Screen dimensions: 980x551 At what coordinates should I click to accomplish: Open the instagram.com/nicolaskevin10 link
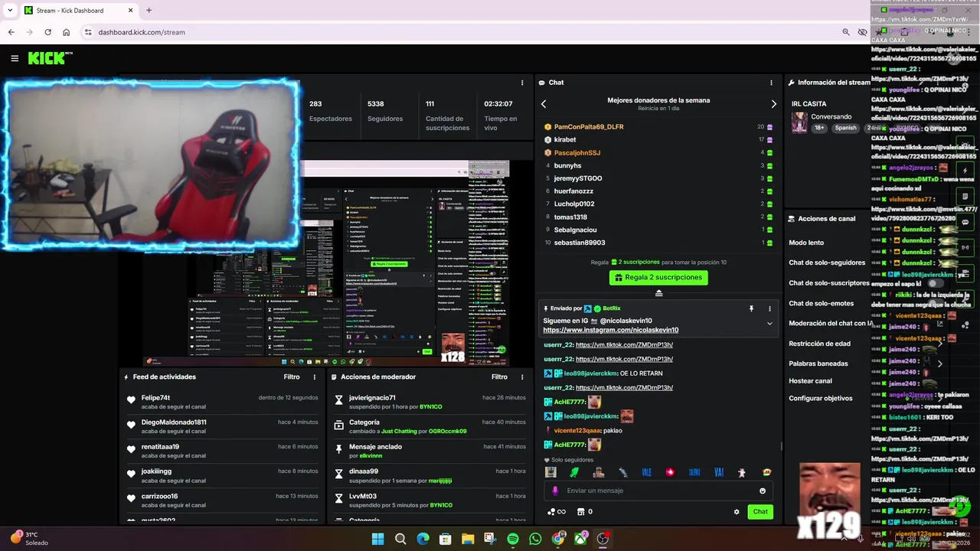(x=611, y=330)
